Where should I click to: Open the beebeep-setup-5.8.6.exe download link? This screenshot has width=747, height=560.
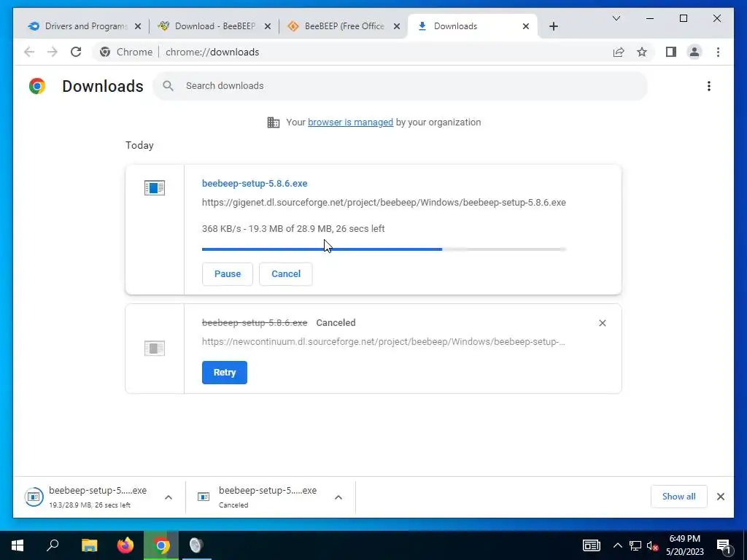coord(255,183)
